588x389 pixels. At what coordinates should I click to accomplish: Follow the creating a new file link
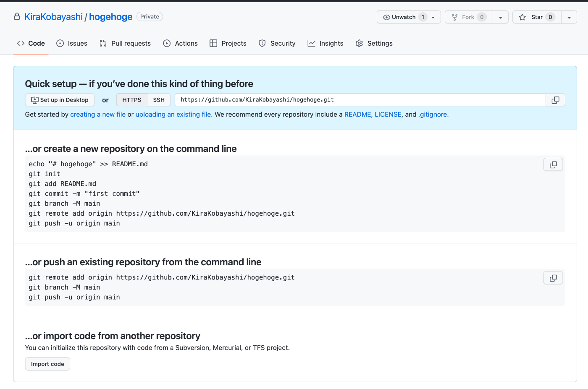(98, 115)
